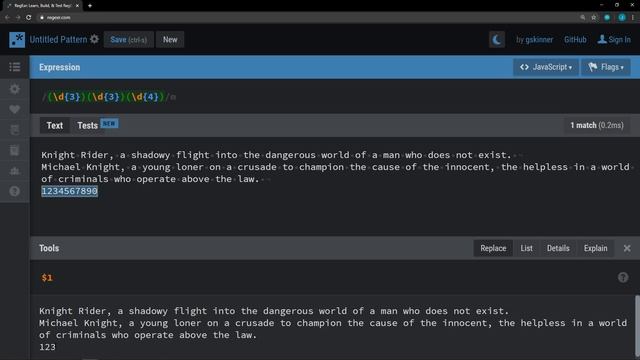The width and height of the screenshot is (640, 360).
Task: Toggle dark mode with the moon icon
Action: (497, 40)
